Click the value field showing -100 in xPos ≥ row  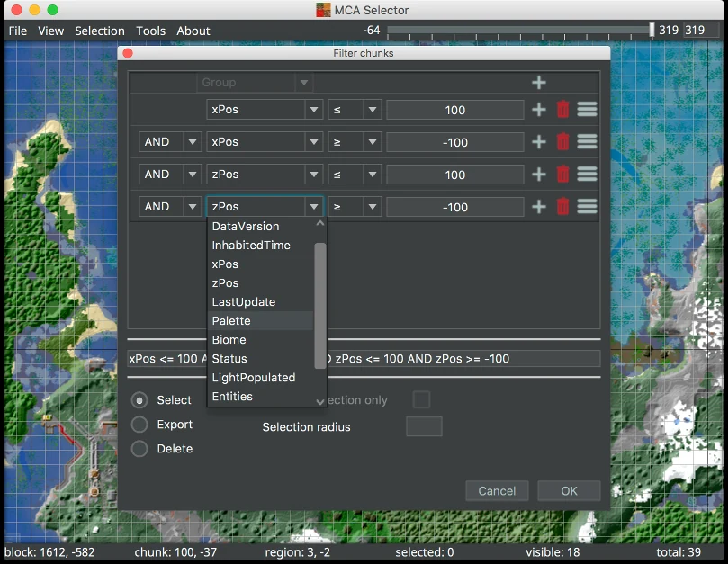point(455,142)
